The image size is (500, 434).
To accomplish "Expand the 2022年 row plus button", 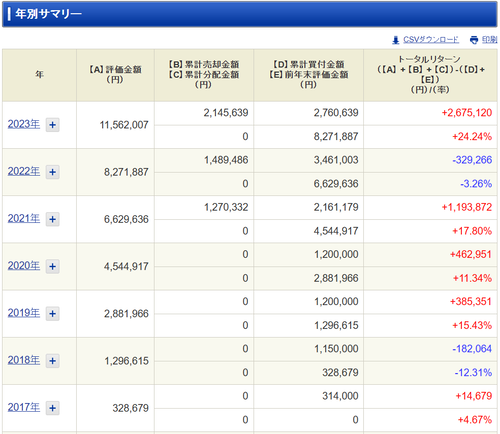I will pyautogui.click(x=53, y=172).
